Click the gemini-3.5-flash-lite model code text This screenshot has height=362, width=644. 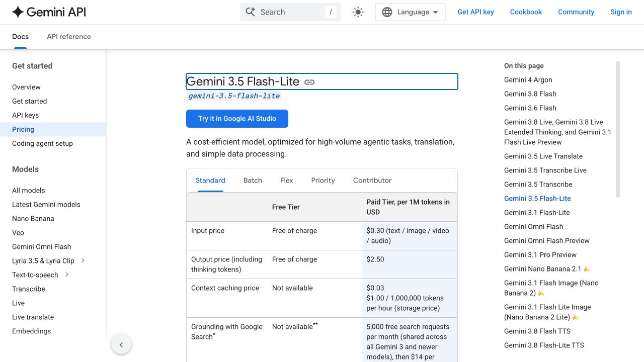tap(234, 96)
